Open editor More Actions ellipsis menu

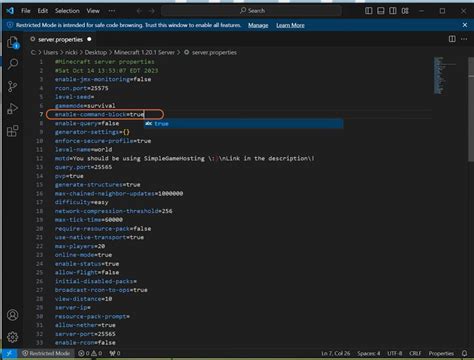(x=464, y=39)
